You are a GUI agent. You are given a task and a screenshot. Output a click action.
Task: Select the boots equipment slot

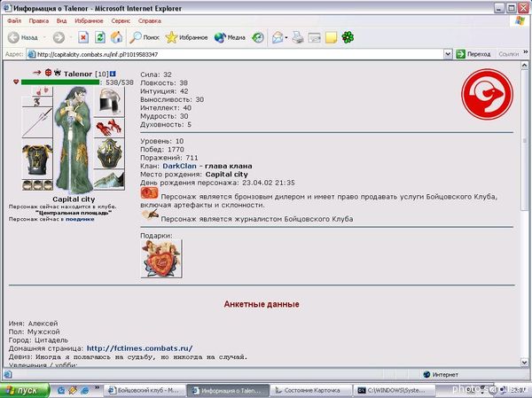109,180
